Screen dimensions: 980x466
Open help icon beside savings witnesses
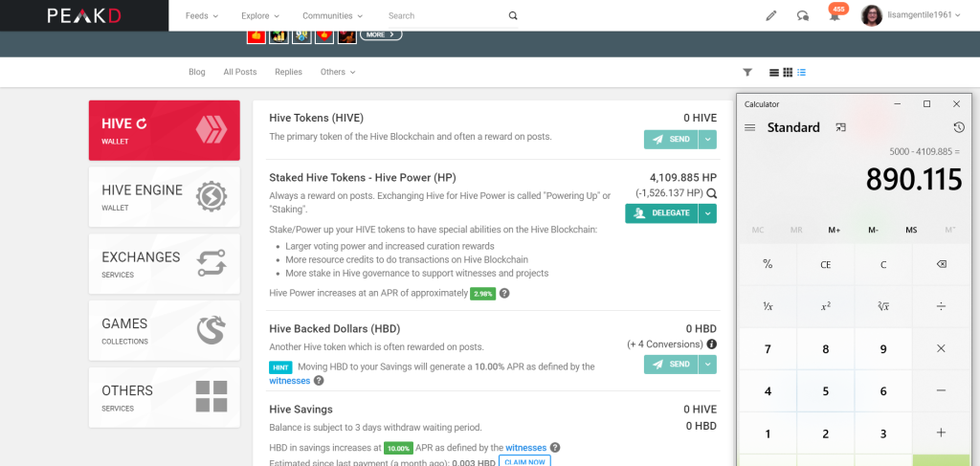point(555,447)
